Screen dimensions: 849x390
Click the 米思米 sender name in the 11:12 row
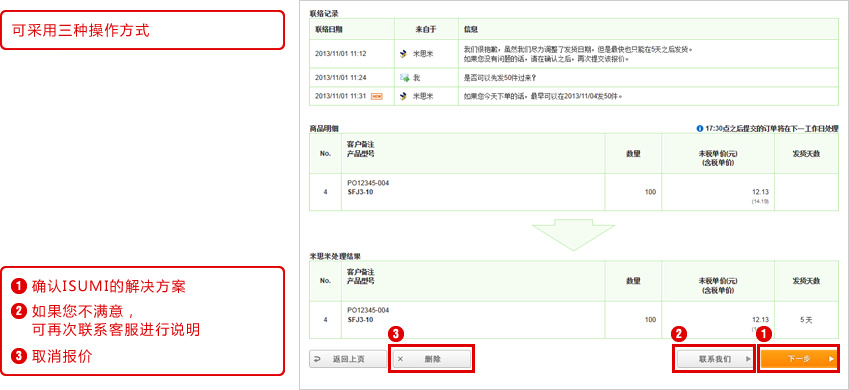point(423,54)
